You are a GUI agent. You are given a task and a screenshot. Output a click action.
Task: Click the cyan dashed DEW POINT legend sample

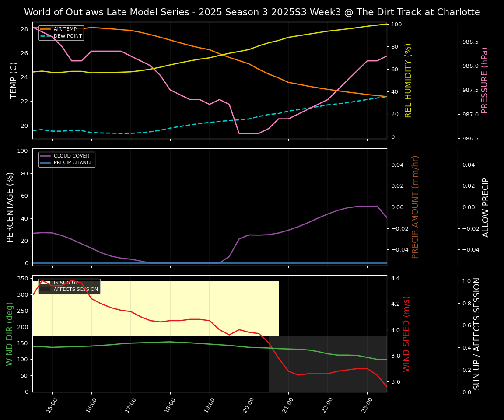[x=45, y=36]
